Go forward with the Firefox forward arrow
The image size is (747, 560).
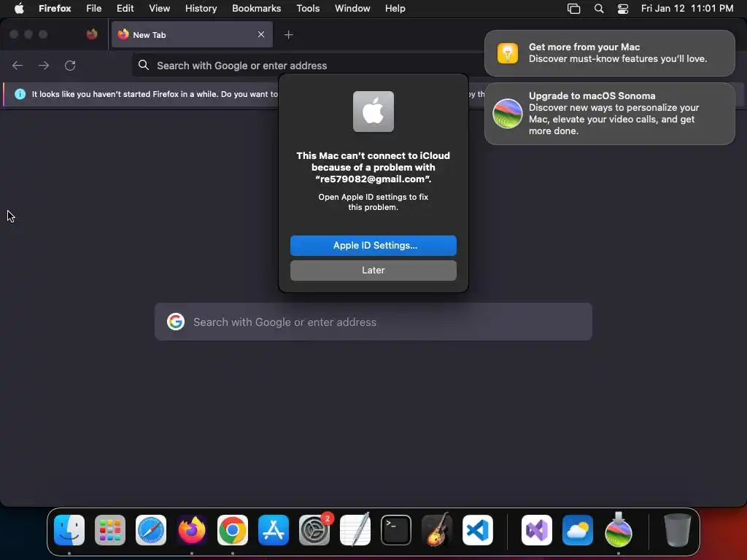coord(44,65)
